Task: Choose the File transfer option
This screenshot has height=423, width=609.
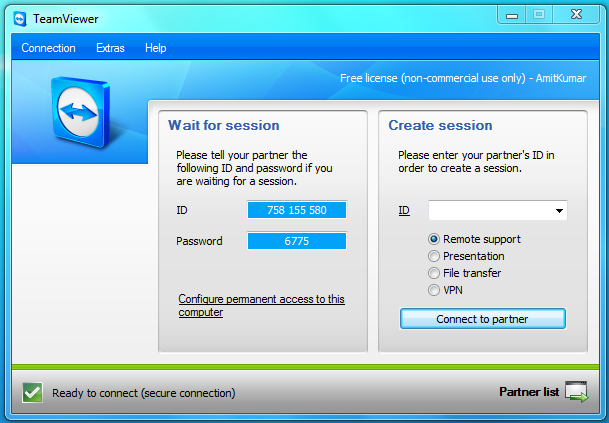Action: [465, 273]
